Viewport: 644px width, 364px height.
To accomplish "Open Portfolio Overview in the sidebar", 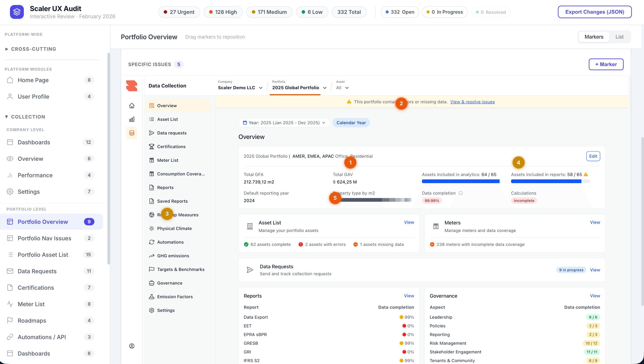I will (52, 222).
